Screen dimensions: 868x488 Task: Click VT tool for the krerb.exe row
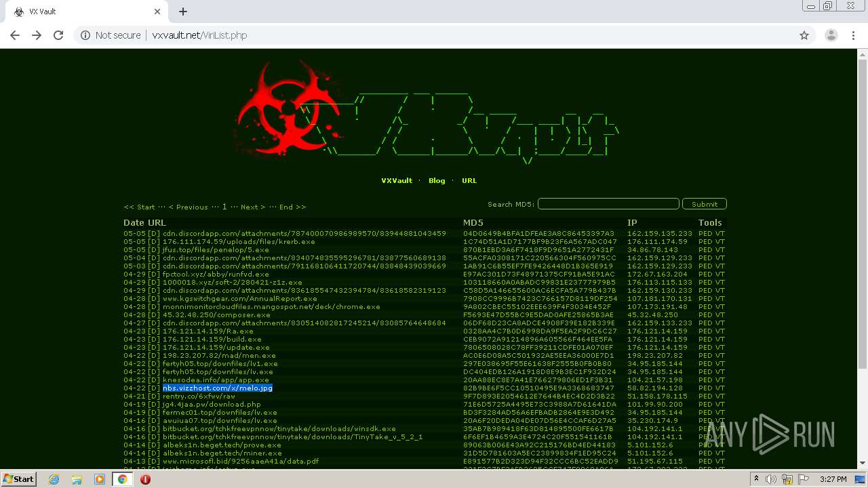pyautogui.click(x=720, y=242)
